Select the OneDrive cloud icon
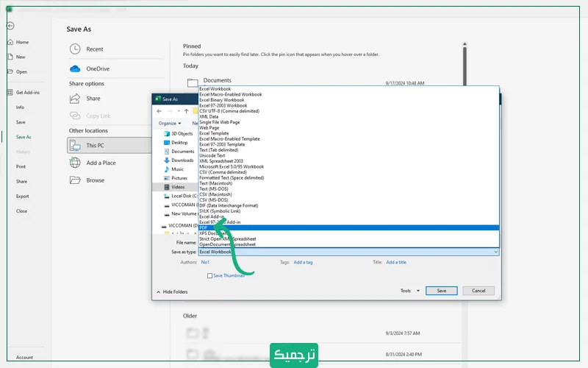Viewport: 588px width, 368px height. [75, 68]
